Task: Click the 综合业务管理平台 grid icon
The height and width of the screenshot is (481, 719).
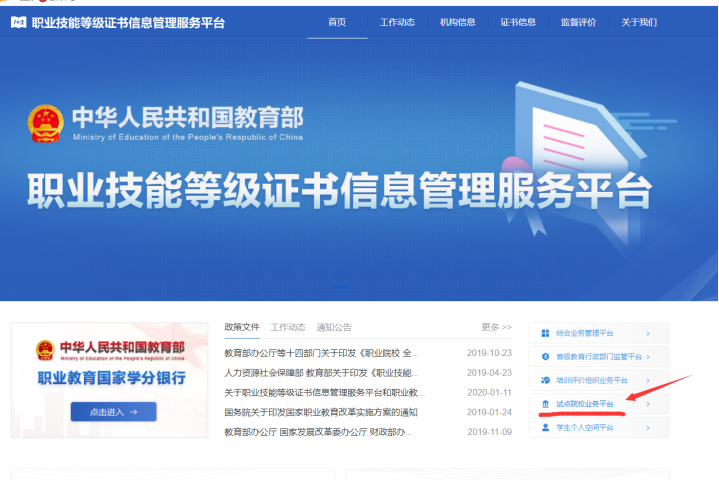Action: (x=545, y=333)
